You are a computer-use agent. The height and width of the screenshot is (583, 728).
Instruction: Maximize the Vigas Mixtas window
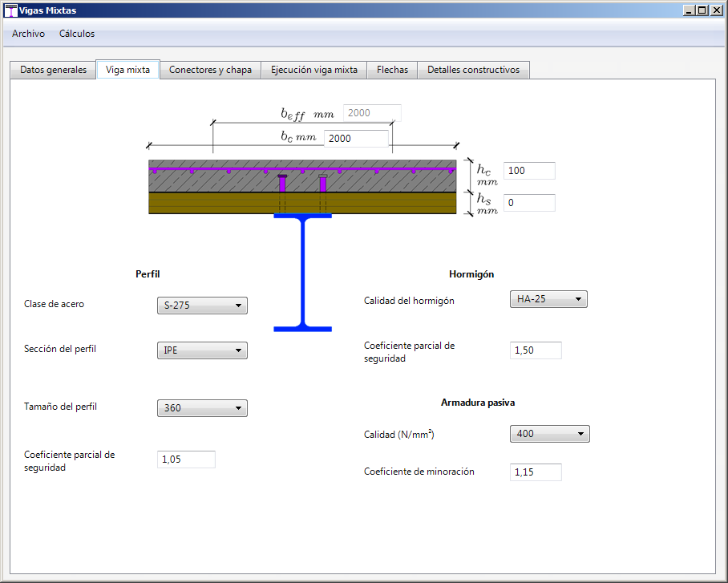pos(702,10)
